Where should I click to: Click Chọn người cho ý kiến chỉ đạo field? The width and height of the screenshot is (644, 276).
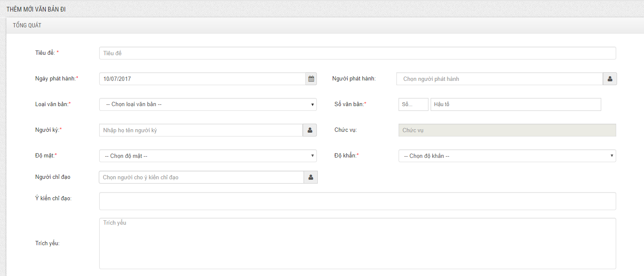tap(201, 177)
